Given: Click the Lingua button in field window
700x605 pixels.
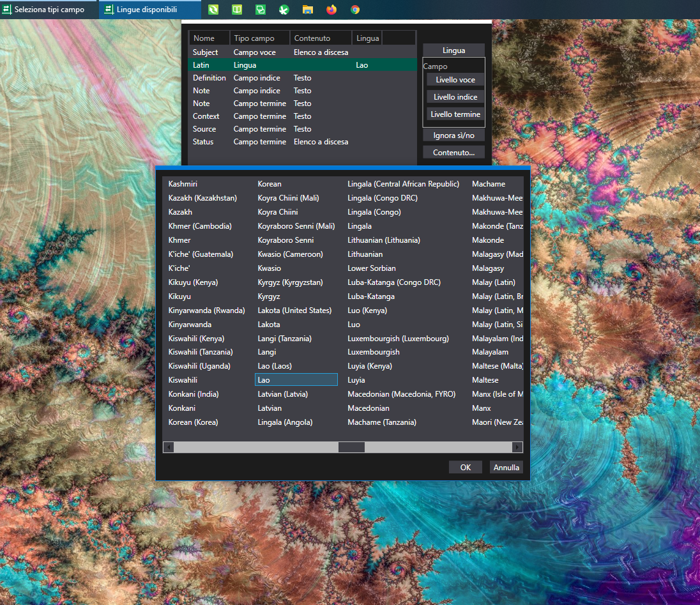Looking at the screenshot, I should click(453, 50).
